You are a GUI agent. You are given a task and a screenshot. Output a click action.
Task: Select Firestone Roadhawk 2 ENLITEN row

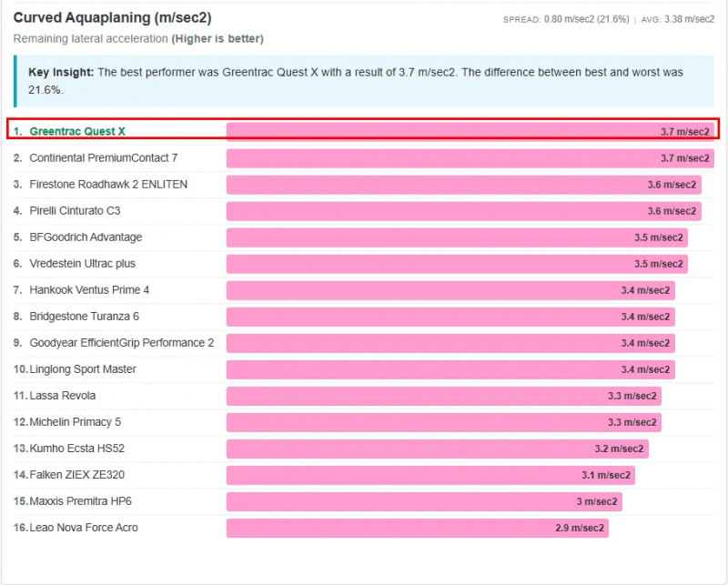tap(108, 185)
